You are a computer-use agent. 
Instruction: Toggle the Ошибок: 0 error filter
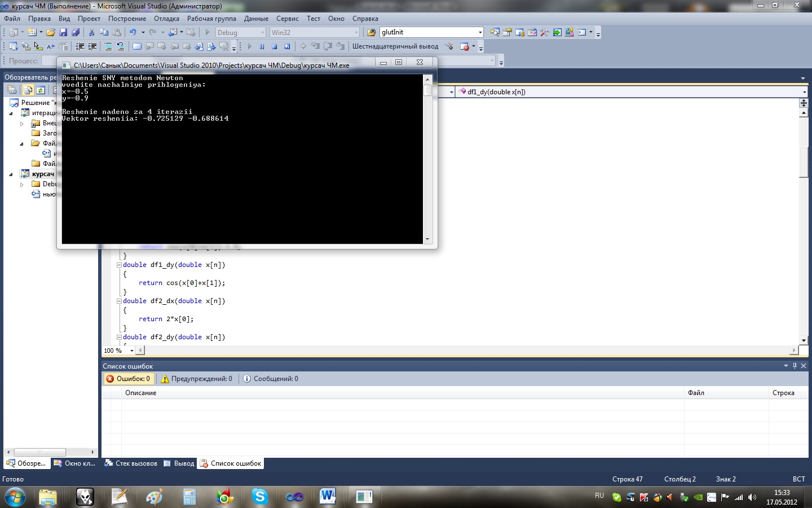click(128, 379)
